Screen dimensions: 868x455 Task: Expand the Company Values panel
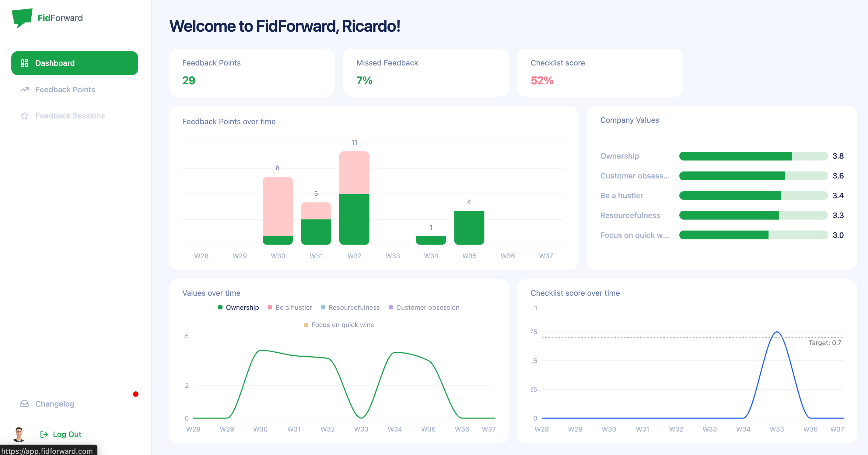(630, 120)
